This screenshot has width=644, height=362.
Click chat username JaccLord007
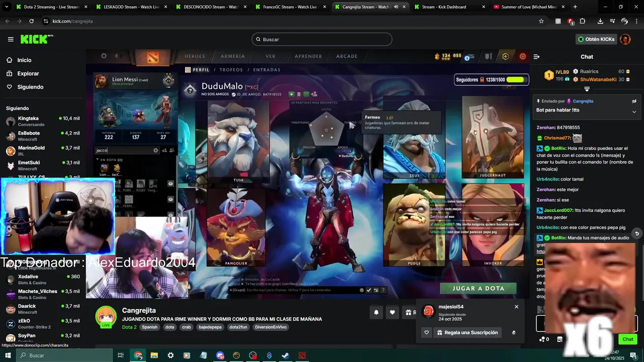point(558,210)
